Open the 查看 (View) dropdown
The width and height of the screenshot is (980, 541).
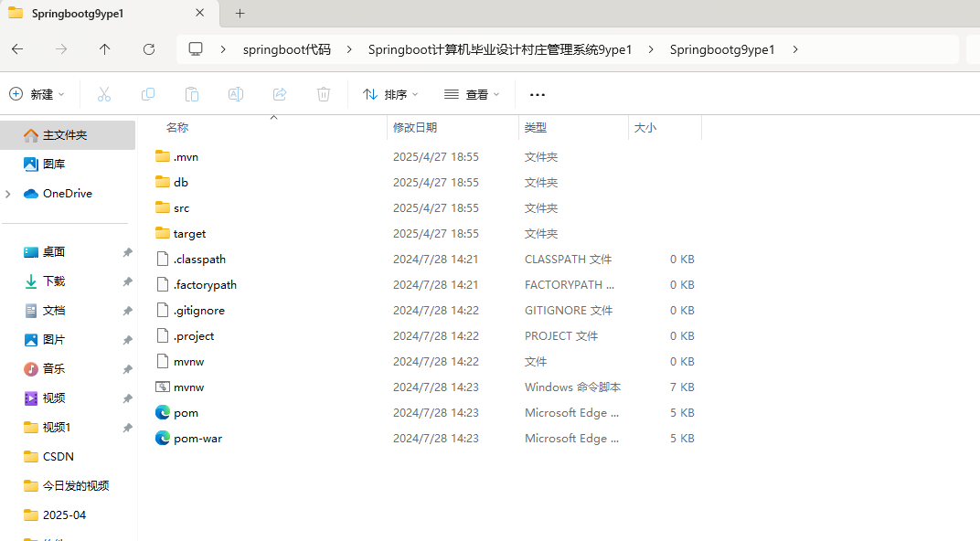[472, 94]
